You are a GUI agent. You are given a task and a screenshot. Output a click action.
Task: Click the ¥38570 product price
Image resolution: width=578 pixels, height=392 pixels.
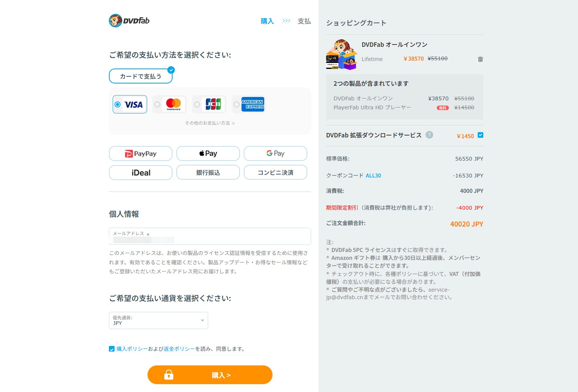coord(414,59)
